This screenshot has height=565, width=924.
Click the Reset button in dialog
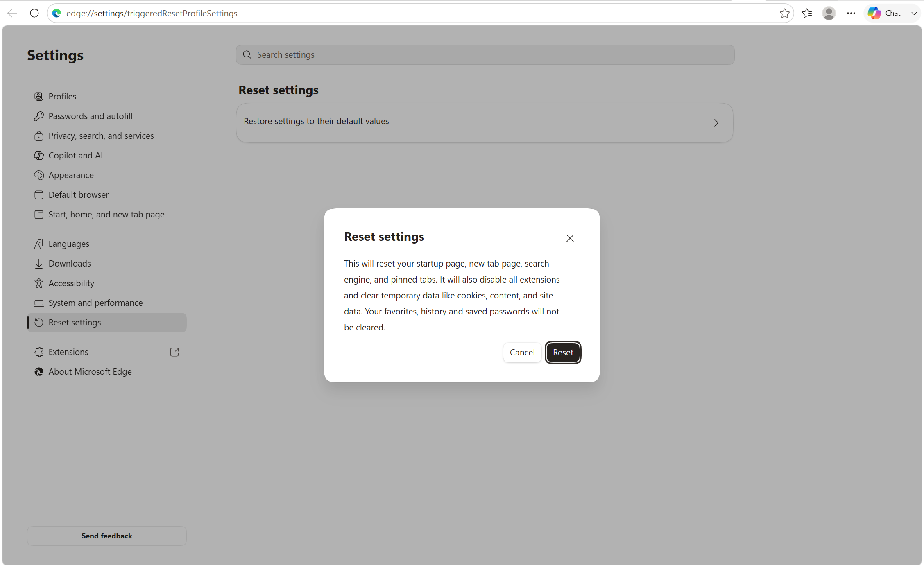coord(563,352)
